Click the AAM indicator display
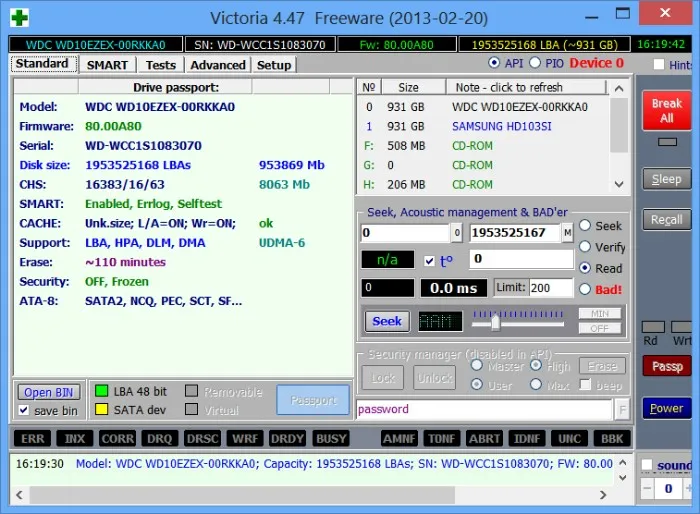This screenshot has width=700, height=514. 440,322
